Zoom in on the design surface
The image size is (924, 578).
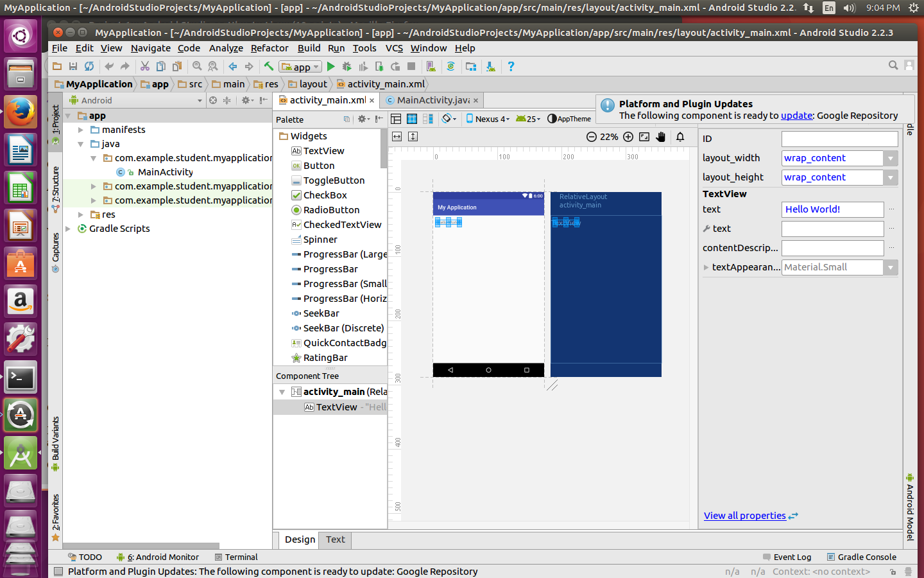pyautogui.click(x=628, y=137)
